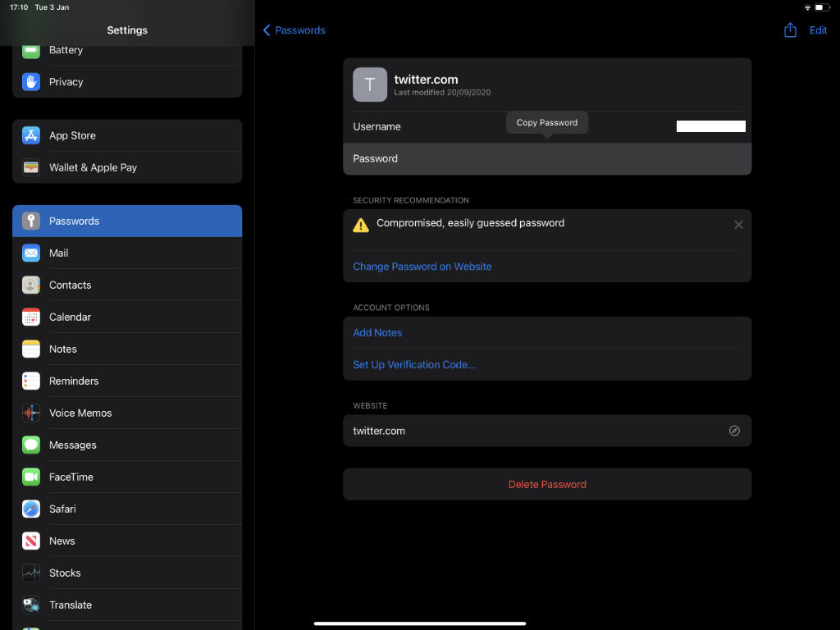840x630 pixels.
Task: Tap the Messages bubble icon
Action: (x=31, y=445)
